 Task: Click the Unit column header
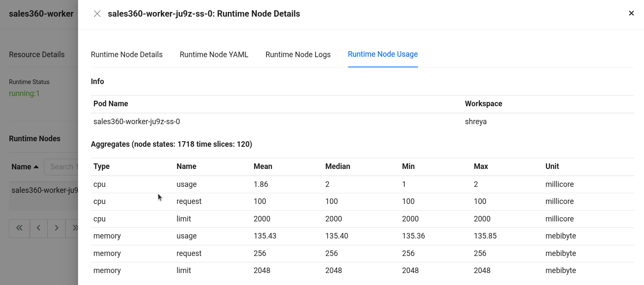click(x=552, y=166)
